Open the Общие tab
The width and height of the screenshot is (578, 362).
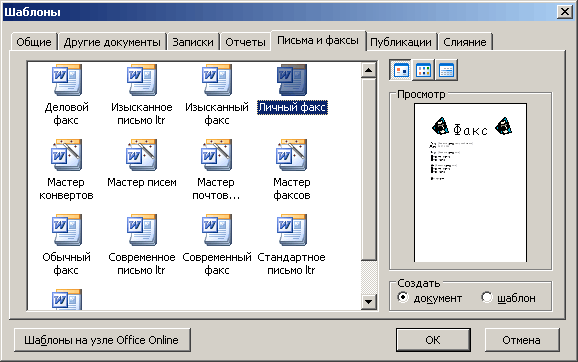(x=34, y=42)
